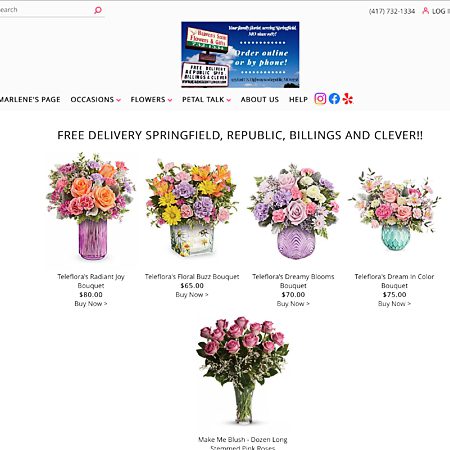Image resolution: width=450 pixels, height=450 pixels.
Task: Open the About Us menu item
Action: (x=260, y=99)
